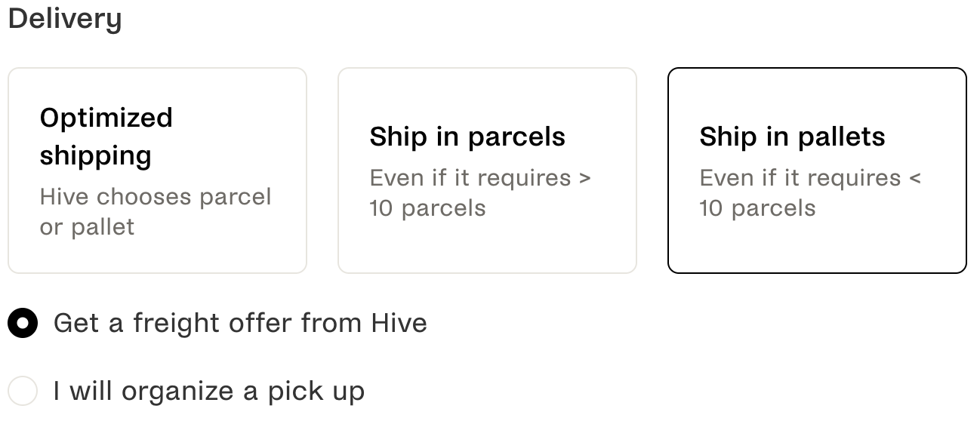Select the organize a pick up radio button
The image size is (980, 421).
coord(23,392)
